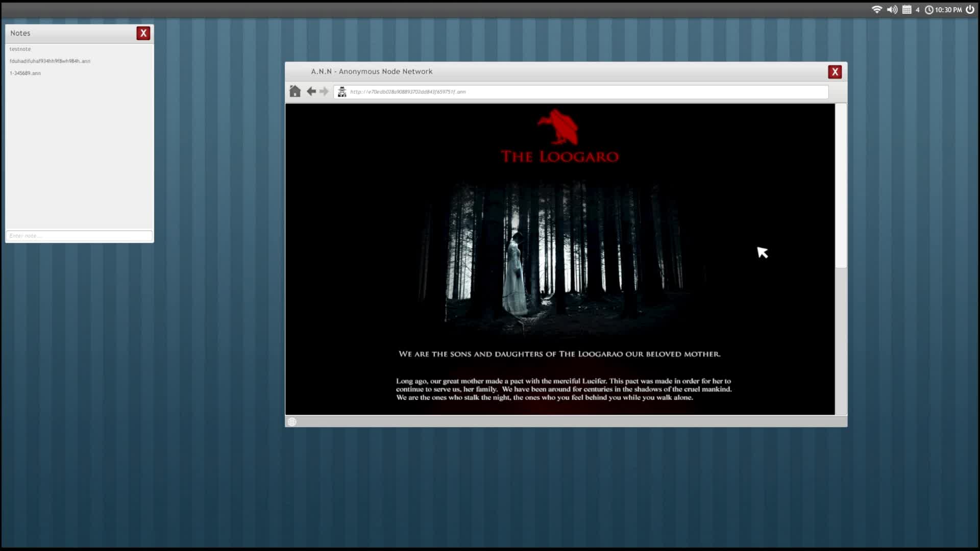Click the volume speaker icon
This screenshot has width=980, height=551.
click(892, 10)
